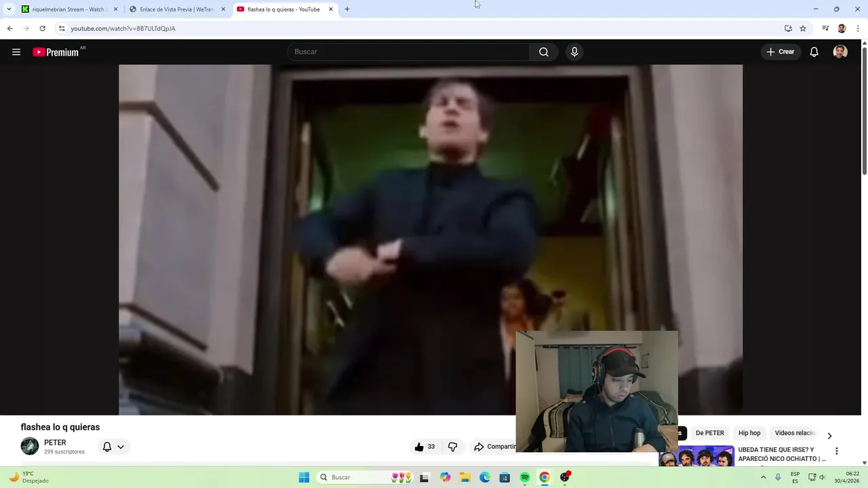Click the browser back arrow
Viewport: 868px width, 488px height.
pyautogui.click(x=9, y=28)
